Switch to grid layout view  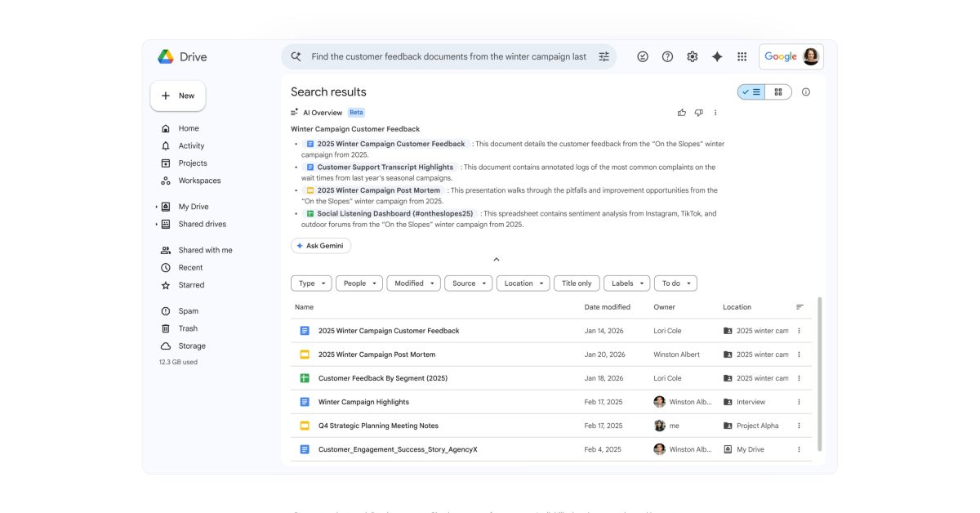778,92
